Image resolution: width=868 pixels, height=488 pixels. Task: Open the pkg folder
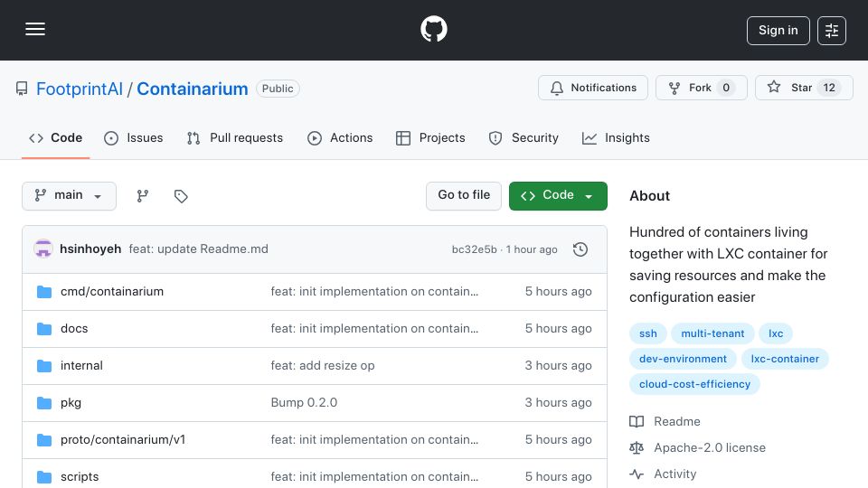click(x=71, y=403)
